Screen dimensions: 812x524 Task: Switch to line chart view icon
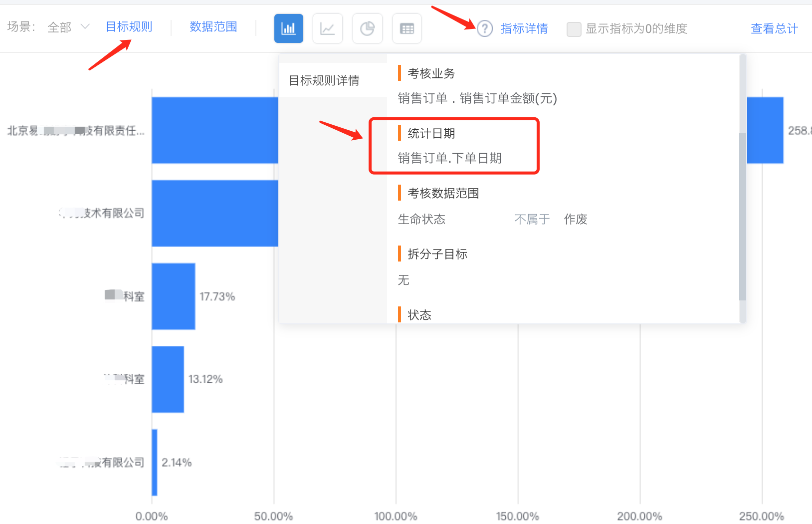point(327,28)
